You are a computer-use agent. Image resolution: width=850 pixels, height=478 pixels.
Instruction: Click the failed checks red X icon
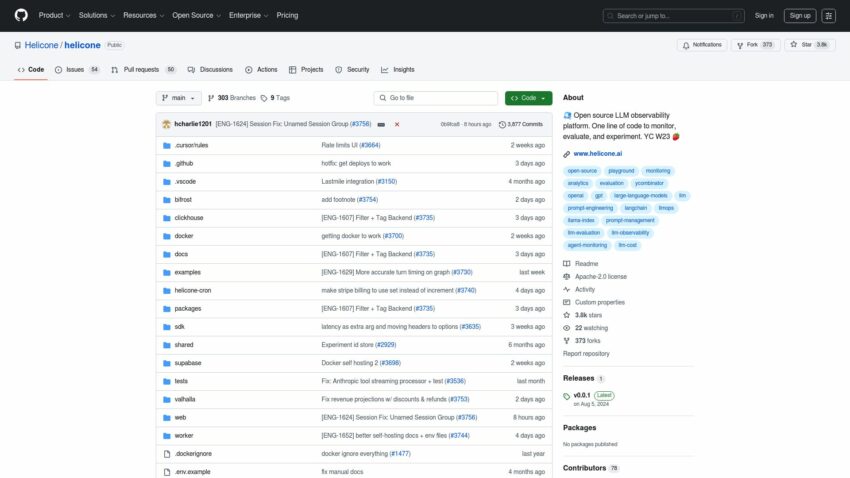click(x=397, y=124)
